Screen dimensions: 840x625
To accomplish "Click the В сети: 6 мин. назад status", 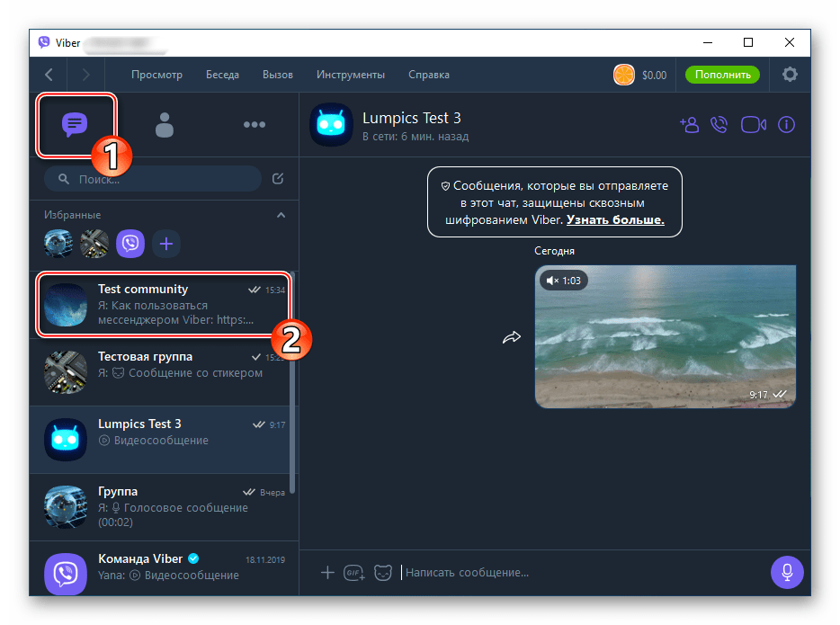I will [x=416, y=137].
